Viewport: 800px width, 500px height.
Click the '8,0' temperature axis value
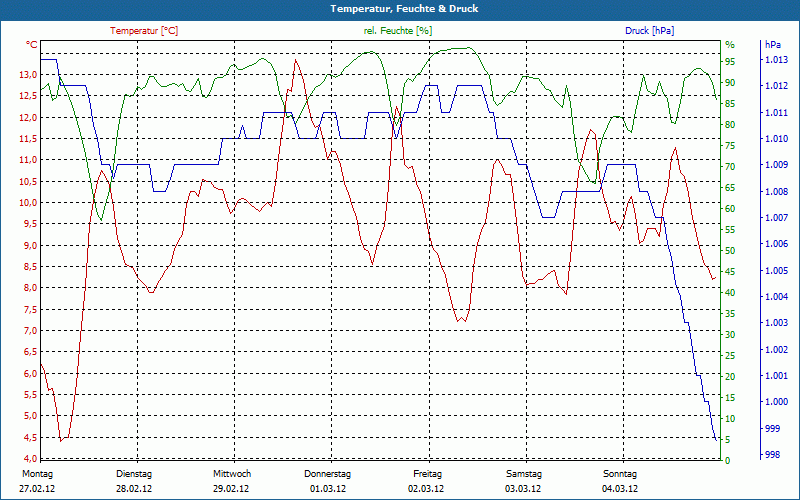coord(31,288)
